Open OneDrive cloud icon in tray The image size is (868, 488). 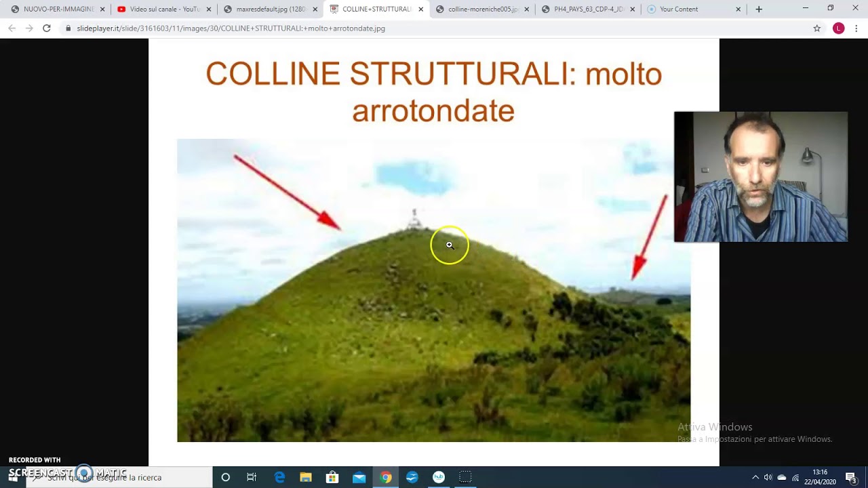pyautogui.click(x=781, y=477)
